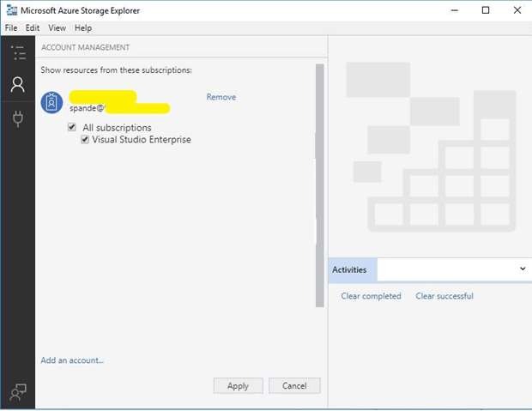Click Add an account link
This screenshot has width=532, height=411.
pos(72,360)
